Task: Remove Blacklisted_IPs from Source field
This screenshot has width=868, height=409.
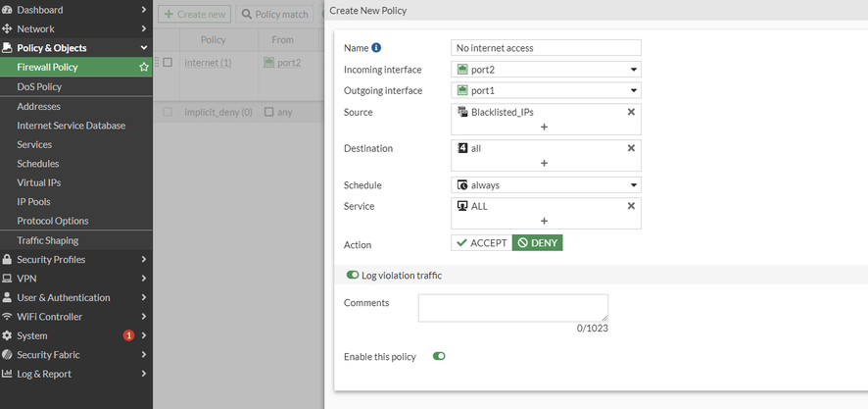Action: coord(631,112)
